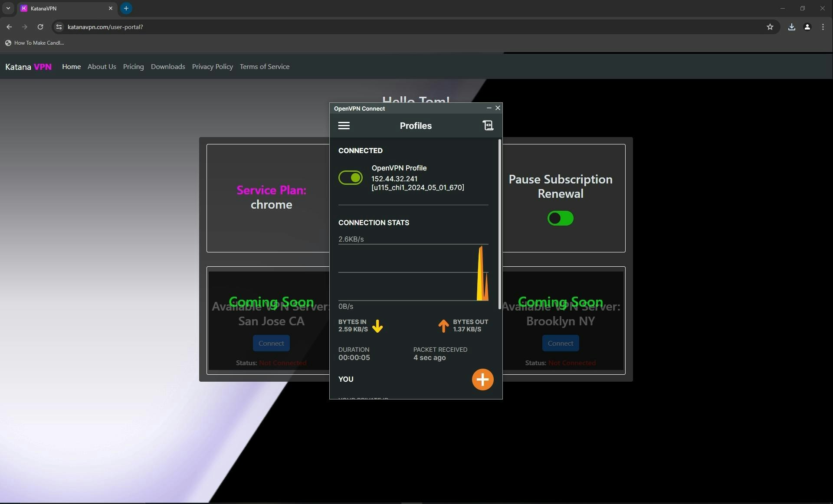Reload the page with refresh icon
Screen dimensions: 833x504
pos(40,27)
